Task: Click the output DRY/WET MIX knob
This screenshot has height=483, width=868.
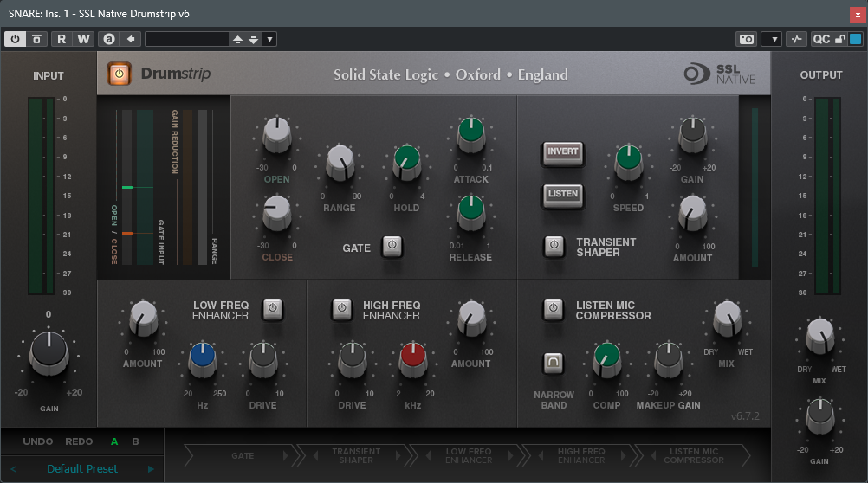Action: tap(820, 335)
